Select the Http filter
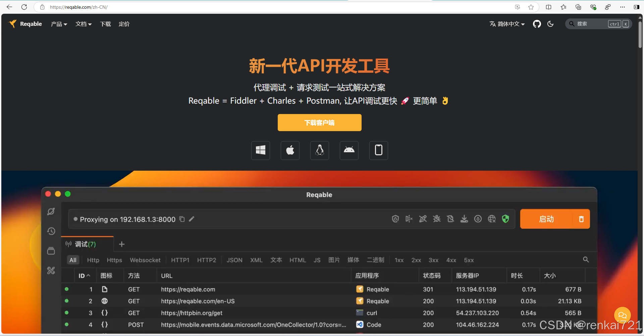The image size is (644, 336). (x=93, y=260)
